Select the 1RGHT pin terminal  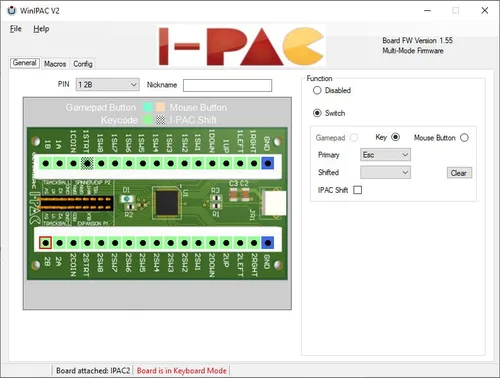point(254,163)
